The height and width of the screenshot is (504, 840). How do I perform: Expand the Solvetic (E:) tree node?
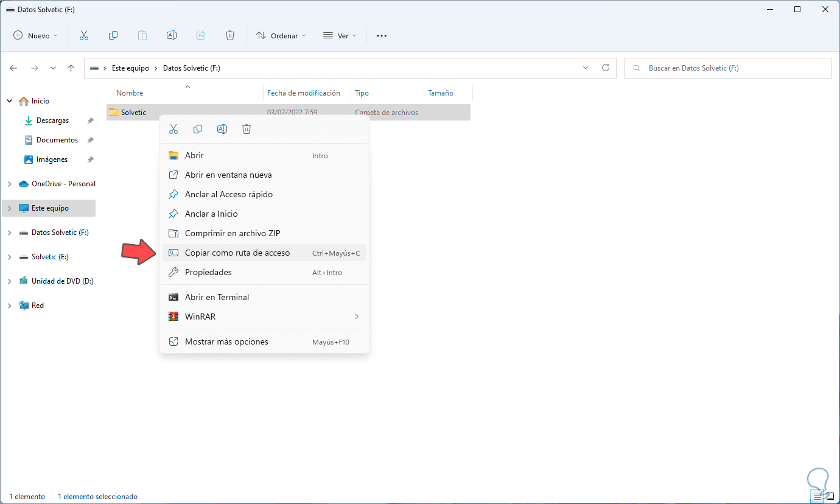coord(10,257)
